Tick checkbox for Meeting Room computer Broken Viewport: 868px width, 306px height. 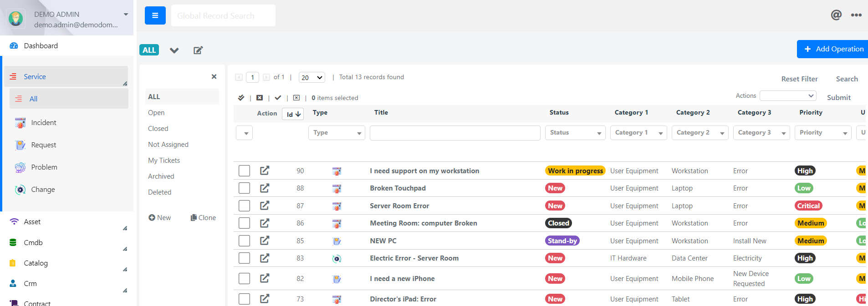pos(245,223)
